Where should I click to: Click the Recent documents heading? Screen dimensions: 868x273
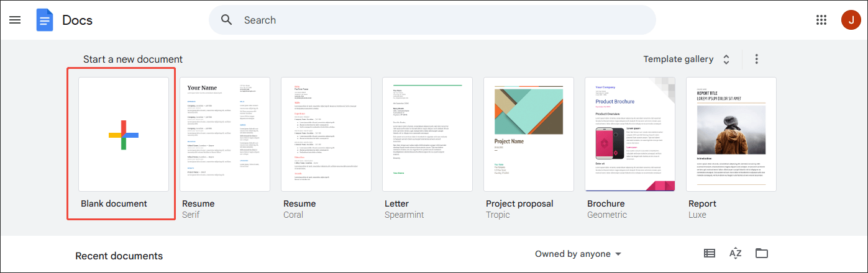(119, 256)
